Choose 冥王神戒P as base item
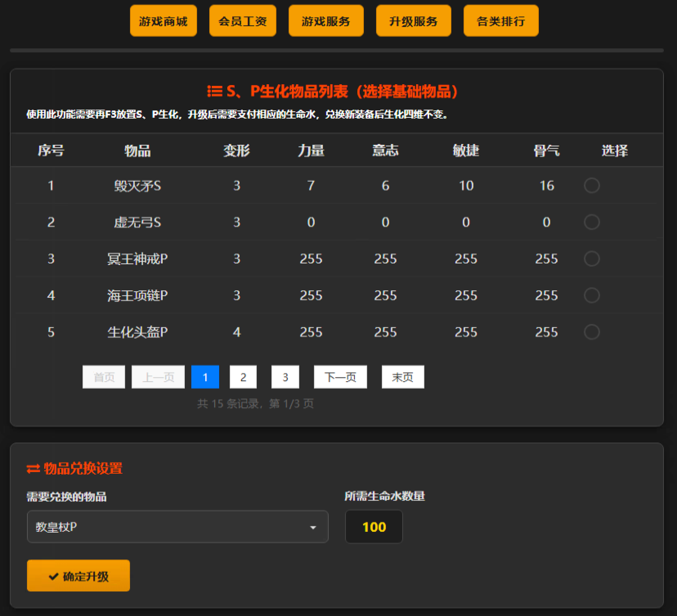The width and height of the screenshot is (677, 616). tap(592, 259)
